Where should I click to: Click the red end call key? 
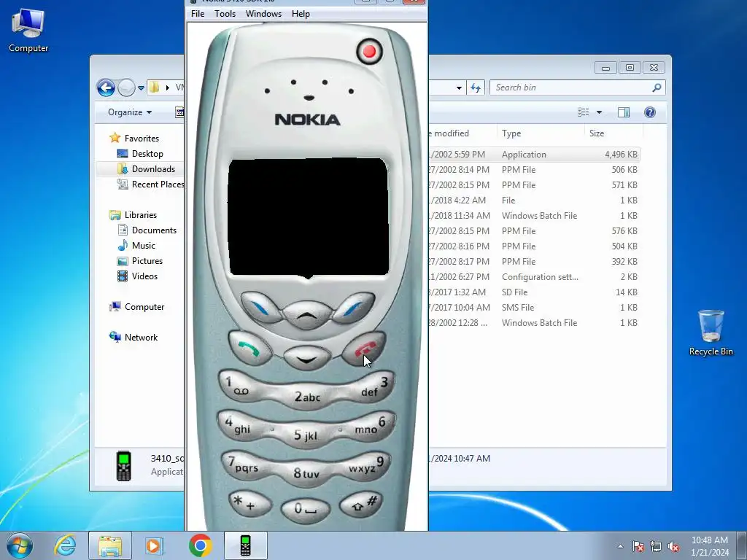[x=364, y=349]
